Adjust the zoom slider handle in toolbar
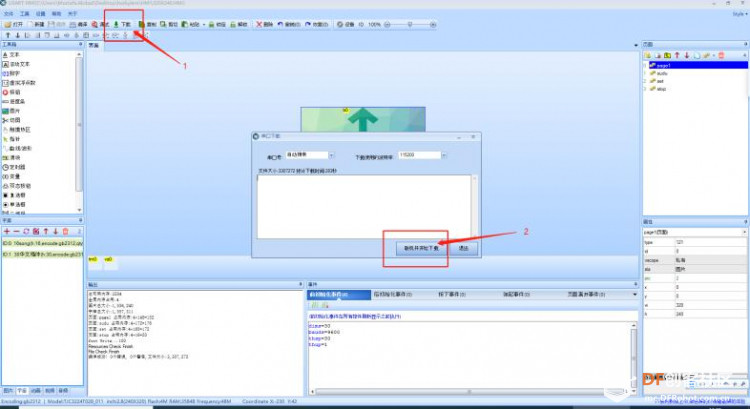The image size is (750, 409). [x=410, y=24]
